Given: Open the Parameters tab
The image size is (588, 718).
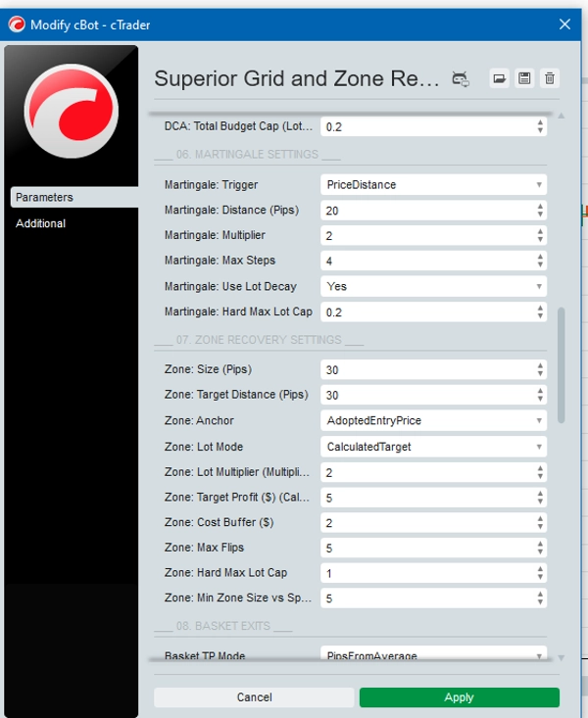Looking at the screenshot, I should point(74,197).
